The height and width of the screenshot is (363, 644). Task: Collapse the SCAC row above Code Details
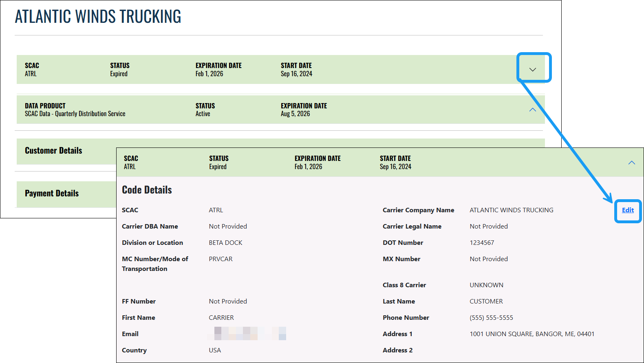[631, 163]
